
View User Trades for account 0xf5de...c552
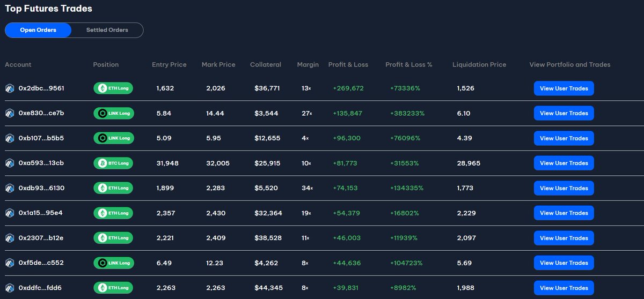pyautogui.click(x=563, y=263)
